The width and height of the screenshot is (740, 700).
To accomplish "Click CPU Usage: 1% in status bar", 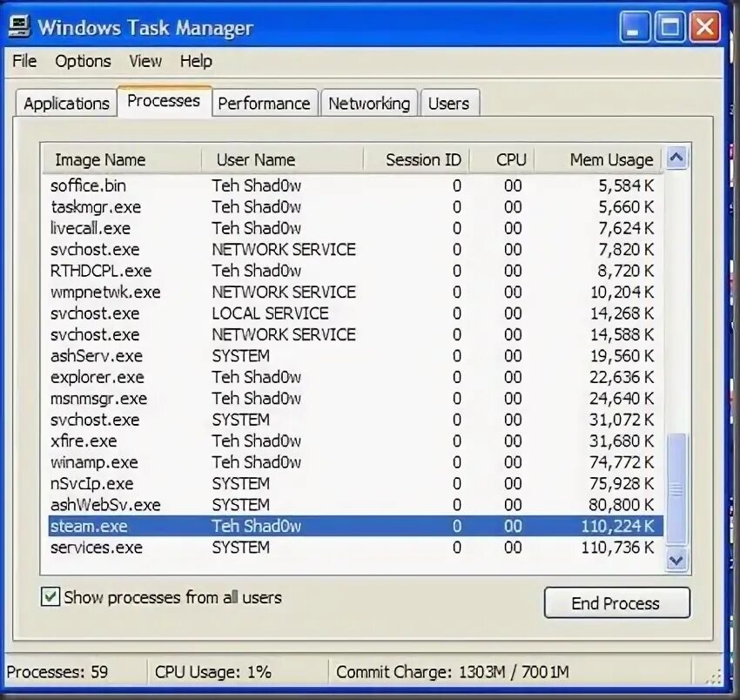I will pos(212,671).
